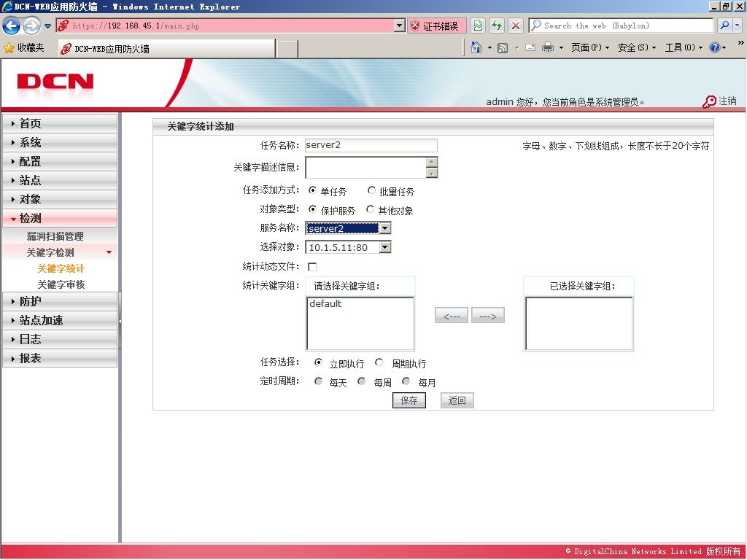Open the 页面(P) menu
This screenshot has height=560, width=747.
click(590, 47)
